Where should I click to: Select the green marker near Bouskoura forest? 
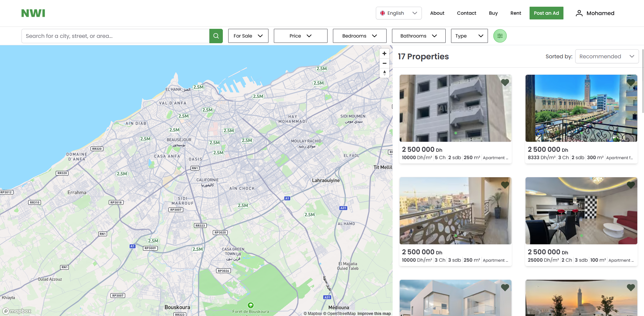point(251,305)
